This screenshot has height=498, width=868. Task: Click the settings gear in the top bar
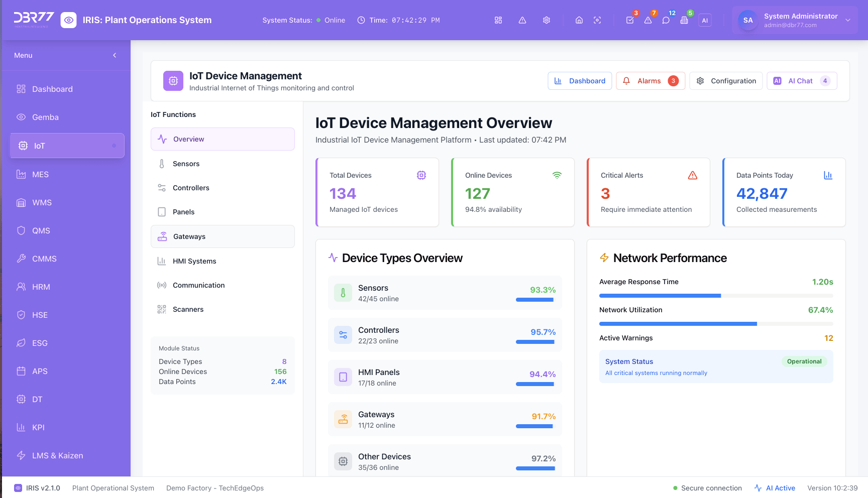pyautogui.click(x=546, y=20)
